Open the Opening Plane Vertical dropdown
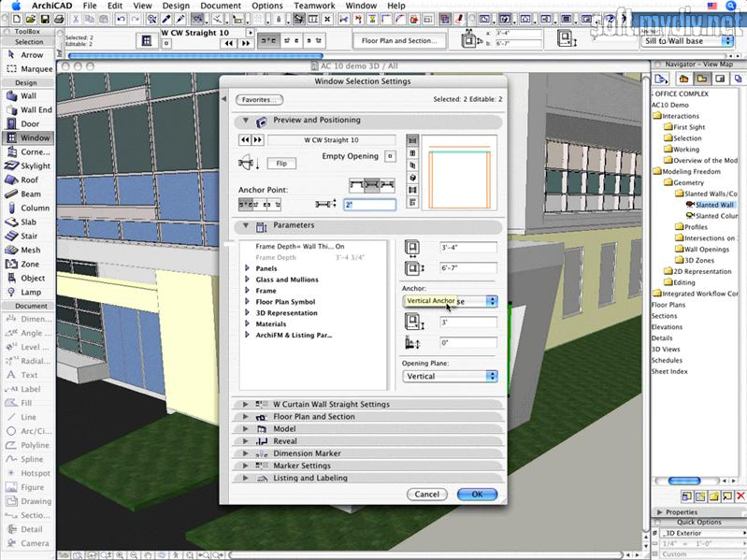Screen dimensions: 747x560 point(451,376)
